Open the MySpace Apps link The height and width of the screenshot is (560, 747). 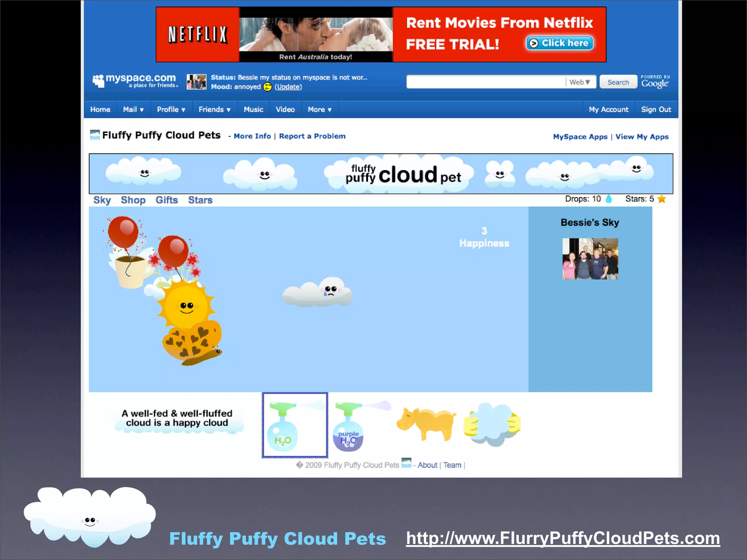click(x=580, y=137)
